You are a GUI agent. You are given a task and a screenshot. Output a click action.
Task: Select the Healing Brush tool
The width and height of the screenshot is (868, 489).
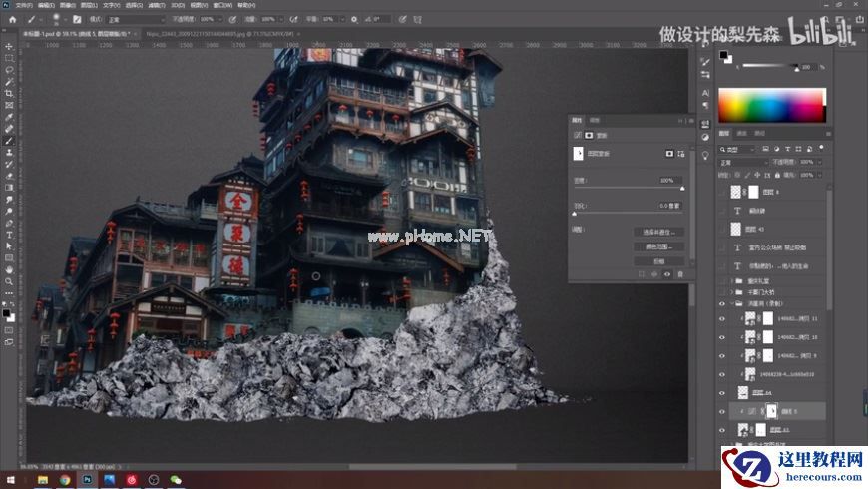(x=9, y=129)
